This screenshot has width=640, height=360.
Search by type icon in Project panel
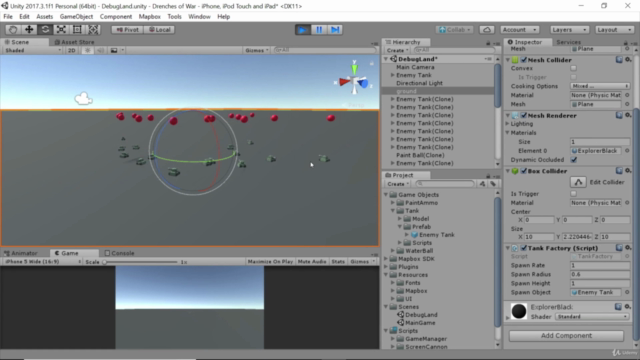pyautogui.click(x=482, y=184)
